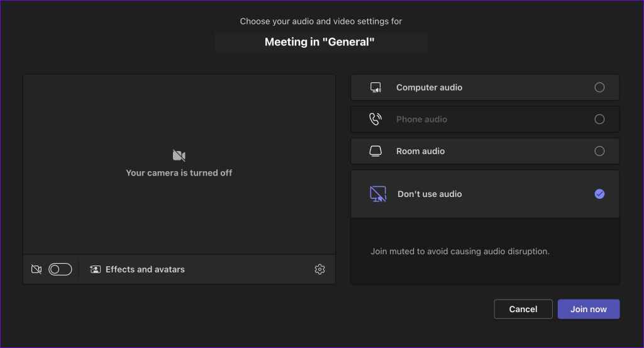This screenshot has height=348, width=644.
Task: Select the Room audio radio button
Action: click(599, 151)
